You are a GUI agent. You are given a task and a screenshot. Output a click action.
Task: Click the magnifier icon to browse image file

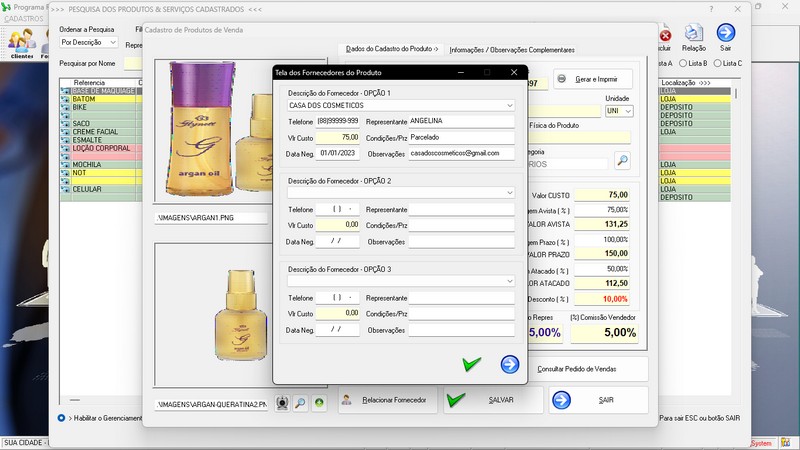(300, 403)
